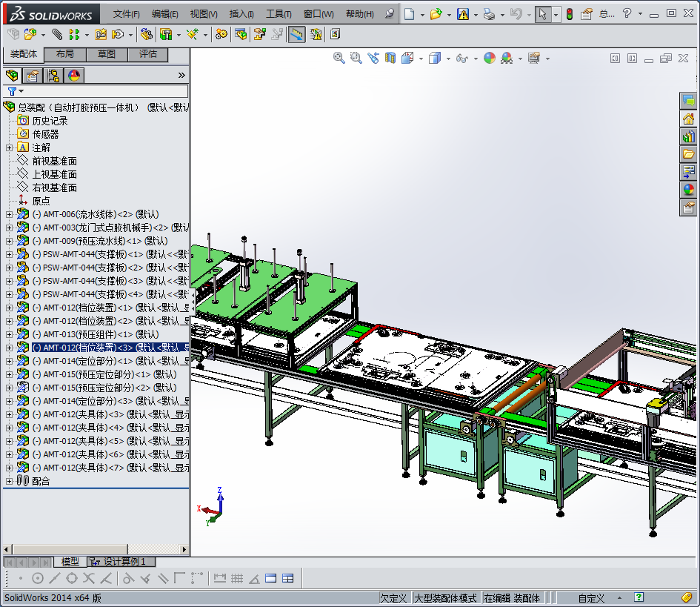Screen dimensions: 700x607
Task: Open the ConfigurationManager tab icon
Action: click(x=53, y=76)
